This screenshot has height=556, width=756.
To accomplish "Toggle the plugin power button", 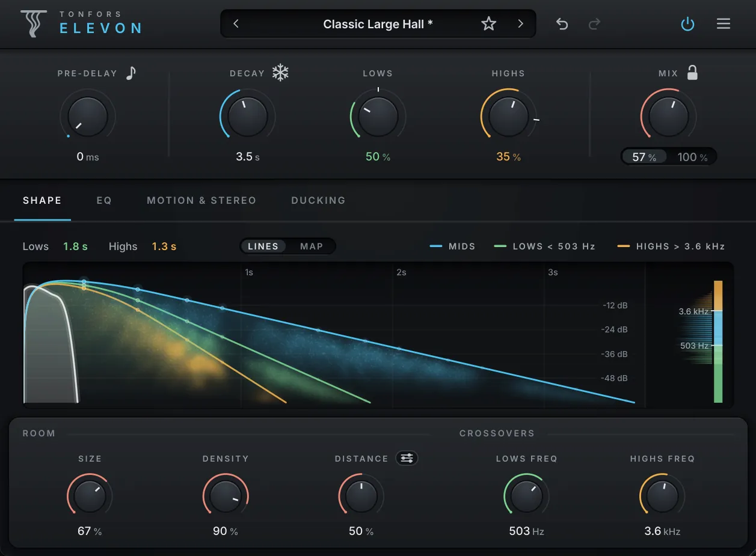I will [x=687, y=24].
